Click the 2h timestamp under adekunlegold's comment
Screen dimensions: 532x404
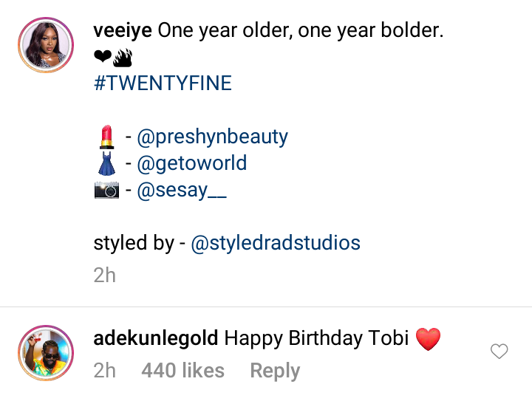click(x=105, y=371)
